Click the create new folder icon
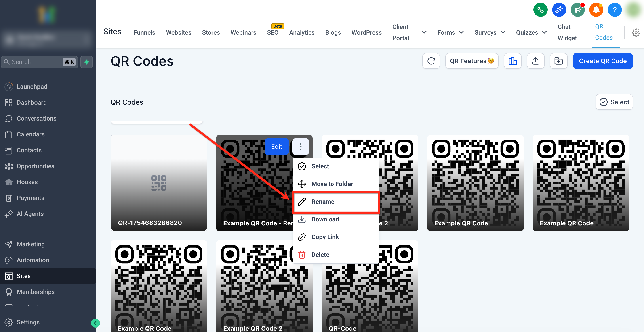The height and width of the screenshot is (332, 644). click(x=558, y=61)
